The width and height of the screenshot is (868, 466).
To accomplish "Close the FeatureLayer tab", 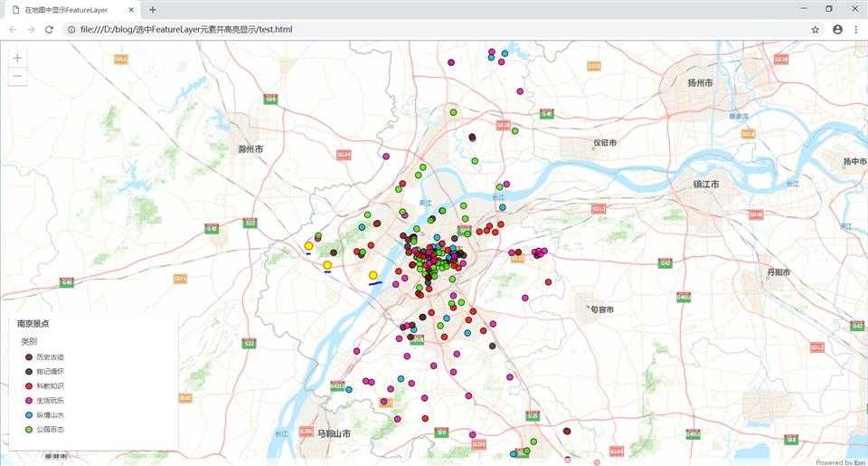I will [x=131, y=10].
